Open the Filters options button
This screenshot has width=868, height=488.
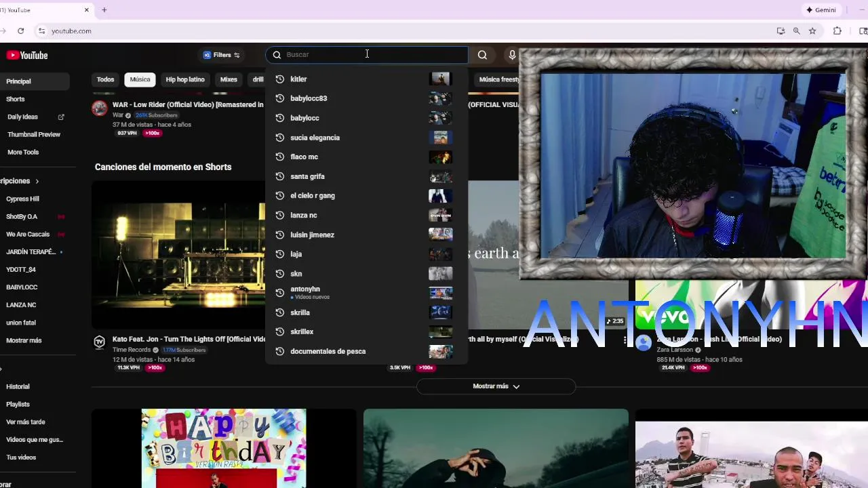[221, 55]
